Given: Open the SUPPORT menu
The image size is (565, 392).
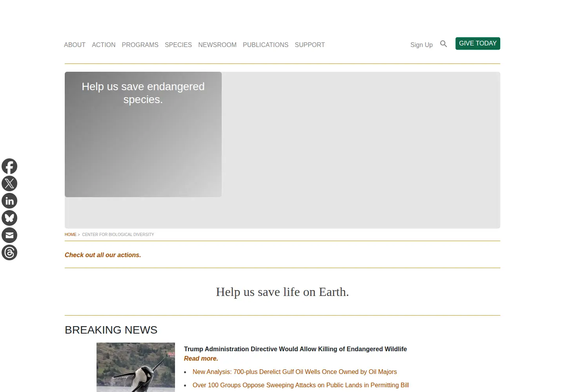Looking at the screenshot, I should coord(310,45).
